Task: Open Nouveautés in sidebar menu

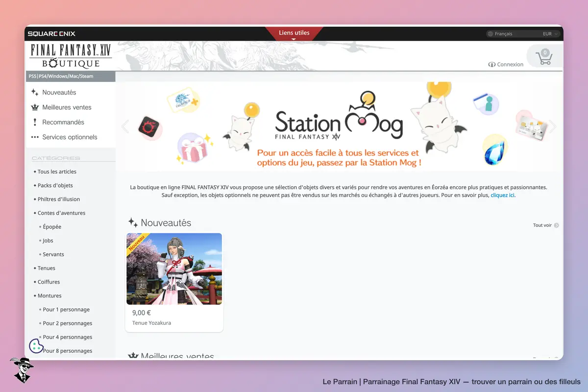Action: coord(59,92)
